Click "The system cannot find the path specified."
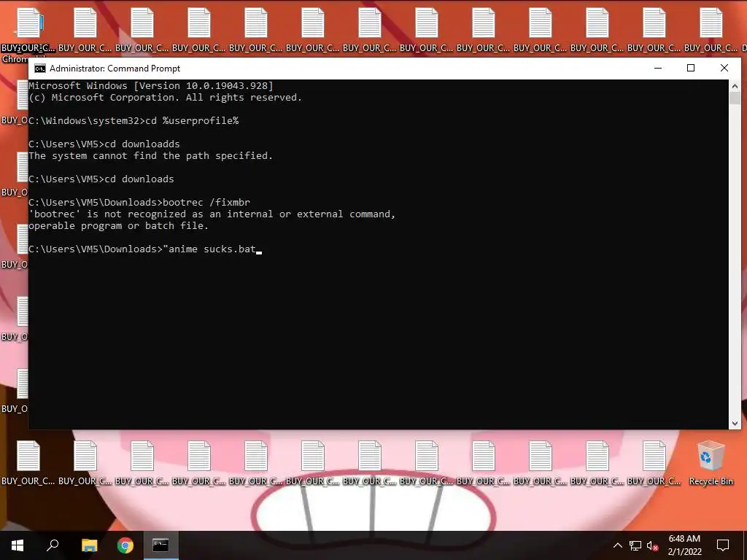Viewport: 747px width, 560px height. (150, 156)
